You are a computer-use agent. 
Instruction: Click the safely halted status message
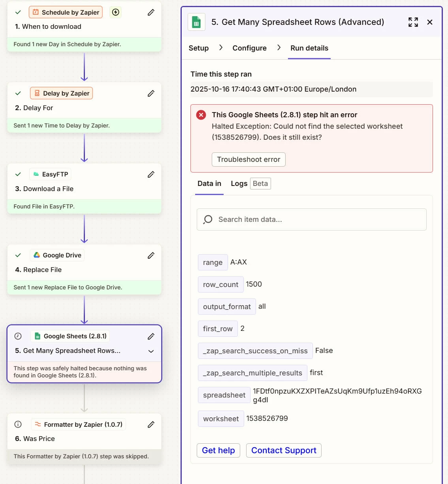pyautogui.click(x=80, y=372)
